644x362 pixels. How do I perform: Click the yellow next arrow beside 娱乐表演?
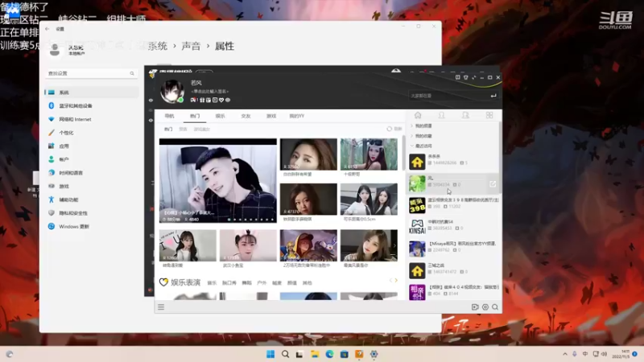coord(396,280)
